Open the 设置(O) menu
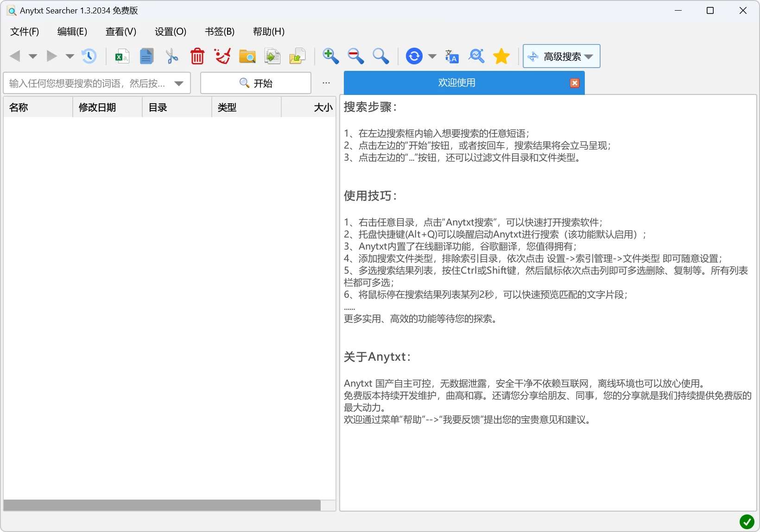The height and width of the screenshot is (532, 760). pos(171,31)
